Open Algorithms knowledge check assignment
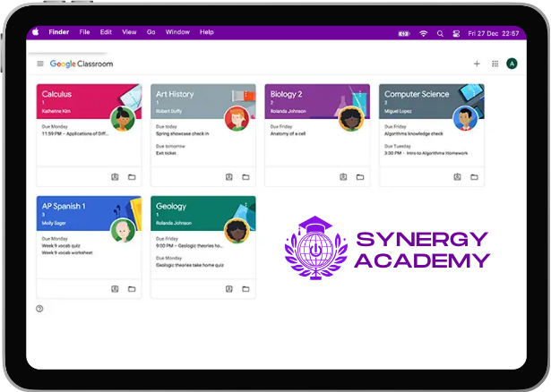This screenshot has width=551, height=392. (x=414, y=133)
